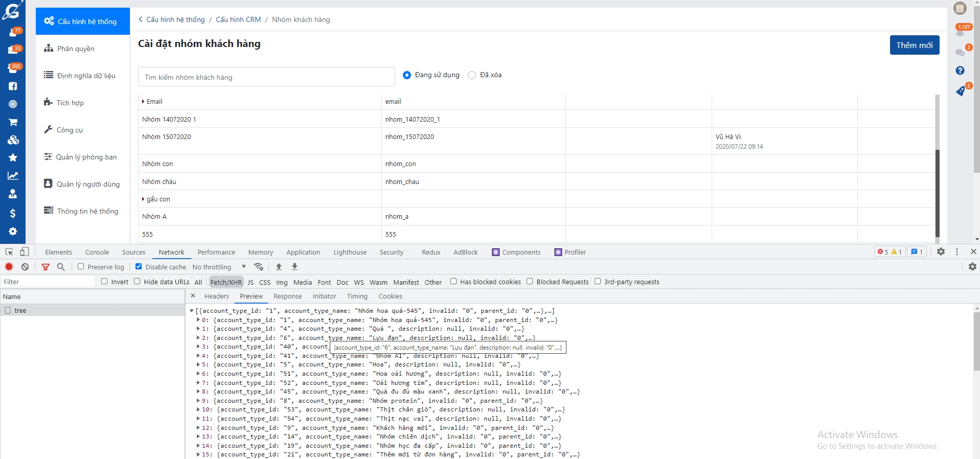Viewport: 980px width, 459px height.
Task: Select the Đã xóa radio button
Action: click(472, 75)
